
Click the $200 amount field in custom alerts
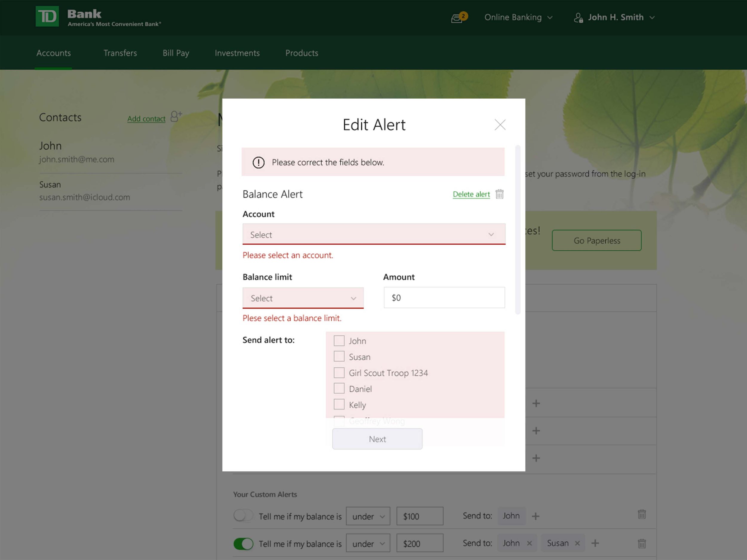click(420, 543)
